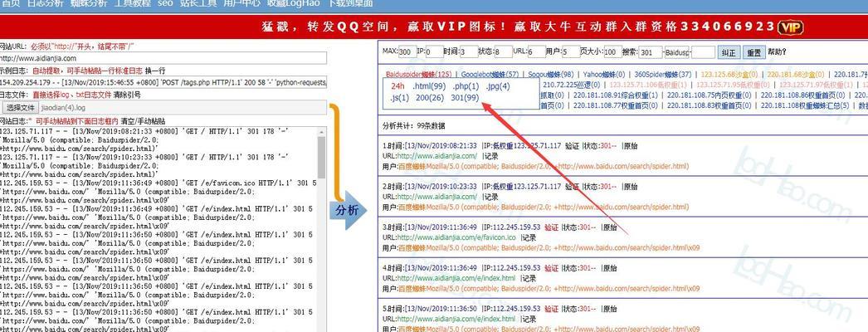Click the 24h filter in popup
This screenshot has height=332, width=868.
click(x=397, y=86)
